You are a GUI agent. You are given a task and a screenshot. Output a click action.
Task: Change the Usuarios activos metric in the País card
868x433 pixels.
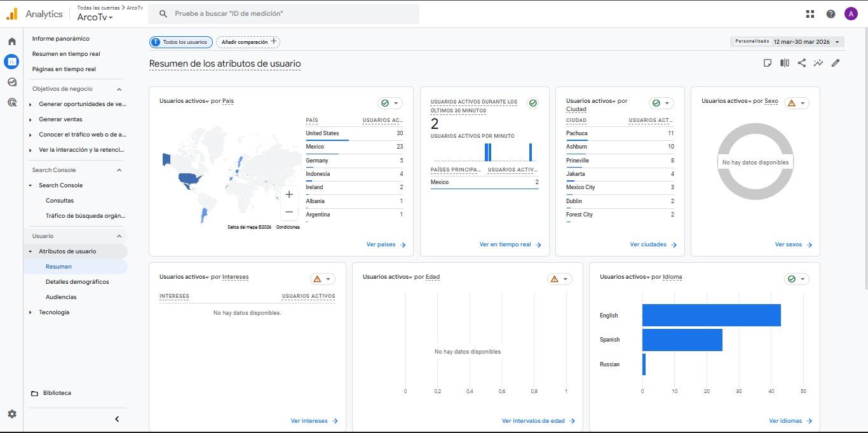click(184, 101)
